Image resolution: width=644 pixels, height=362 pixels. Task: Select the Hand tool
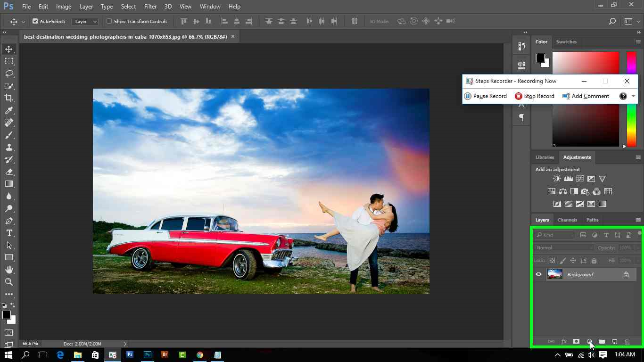(9, 270)
